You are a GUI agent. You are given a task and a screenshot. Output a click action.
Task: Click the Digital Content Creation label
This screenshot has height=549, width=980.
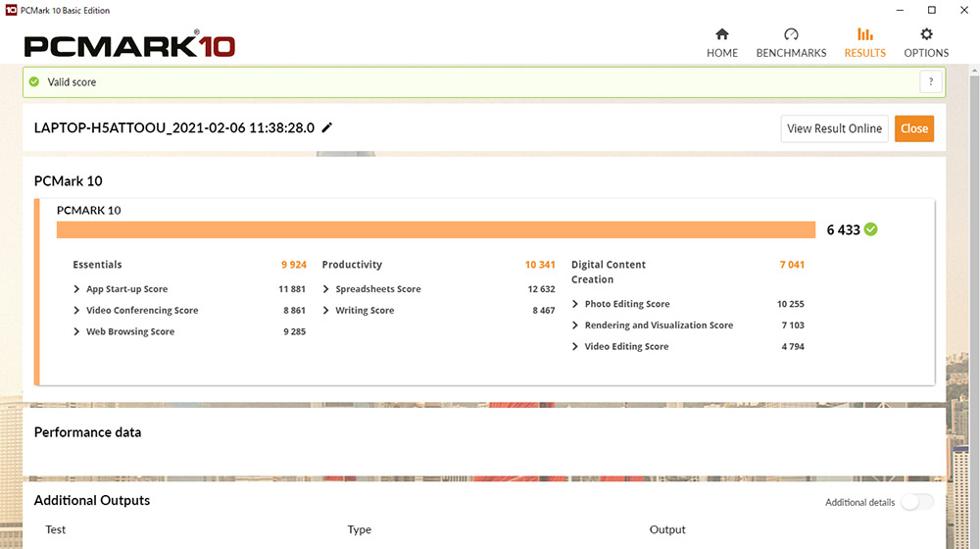tap(609, 272)
